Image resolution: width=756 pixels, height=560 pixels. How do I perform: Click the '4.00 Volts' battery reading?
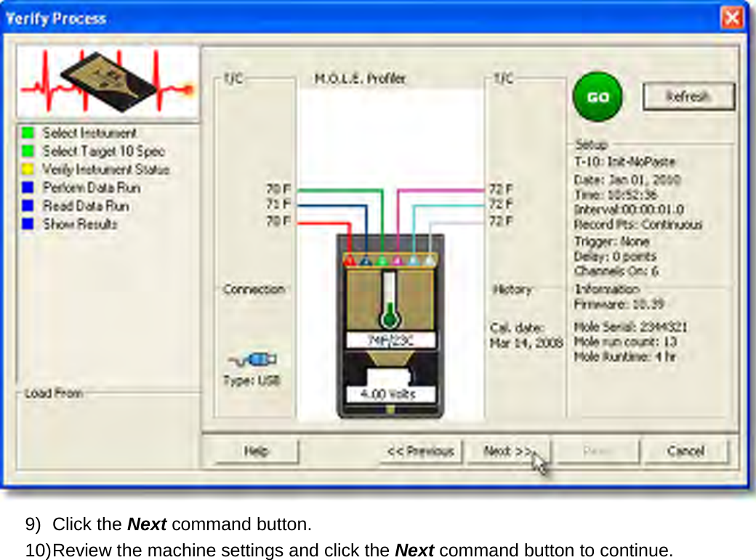pyautogui.click(x=390, y=394)
